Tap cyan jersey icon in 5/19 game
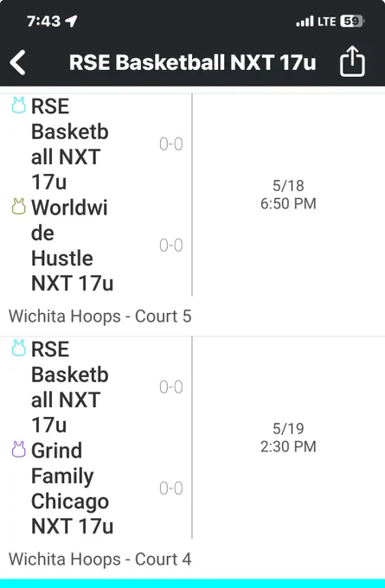The height and width of the screenshot is (588, 385). (19, 348)
